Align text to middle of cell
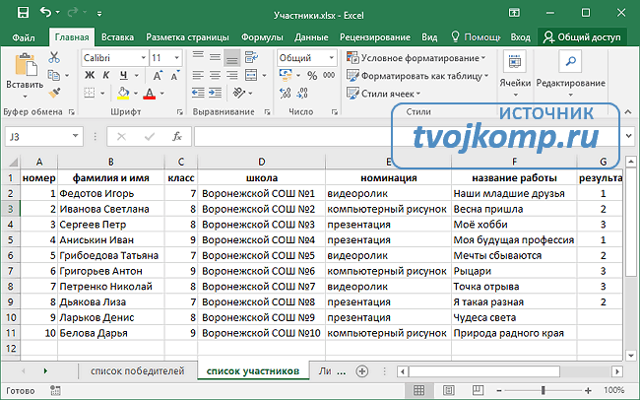640x400 pixels. click(x=215, y=57)
